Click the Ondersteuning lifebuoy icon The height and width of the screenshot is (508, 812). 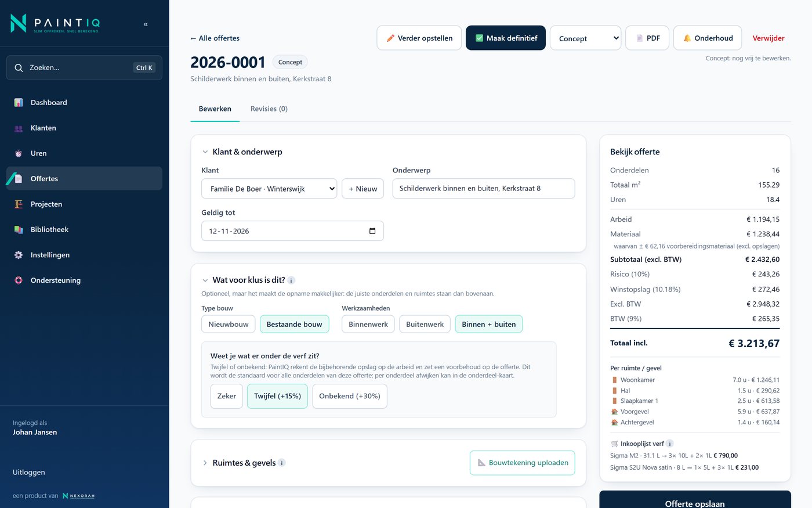[x=19, y=280]
